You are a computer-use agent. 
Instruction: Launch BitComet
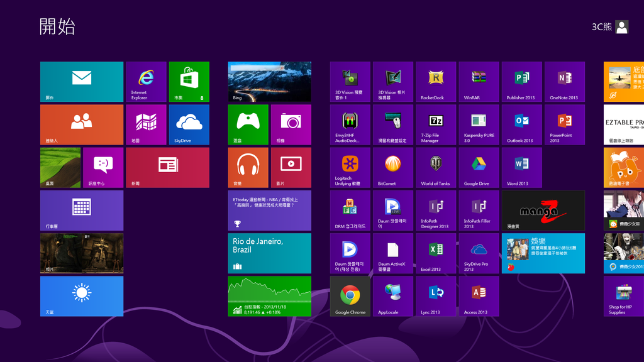(393, 167)
